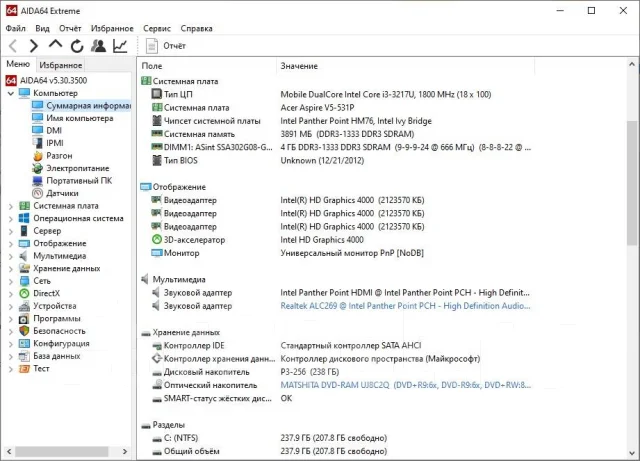Refresh the page with the Refresh icon
This screenshot has width=640, height=461.
[x=77, y=46]
